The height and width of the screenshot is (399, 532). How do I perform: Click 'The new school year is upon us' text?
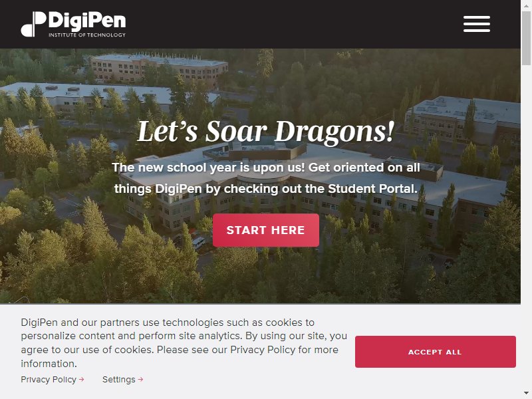208,168
